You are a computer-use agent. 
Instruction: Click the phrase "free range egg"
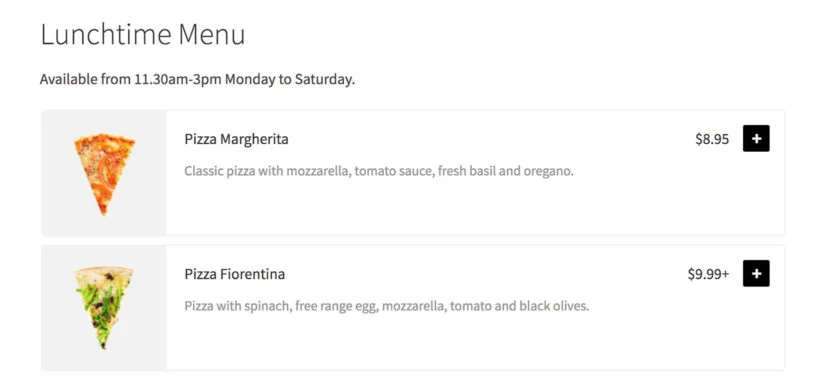tap(336, 306)
